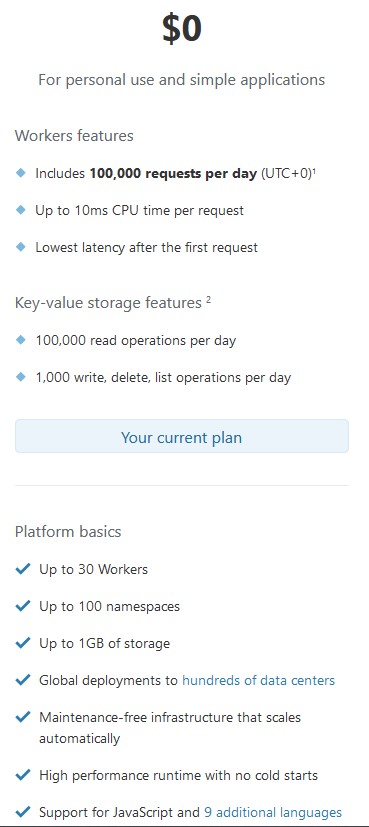Open the 9 additional languages link

(x=273, y=812)
